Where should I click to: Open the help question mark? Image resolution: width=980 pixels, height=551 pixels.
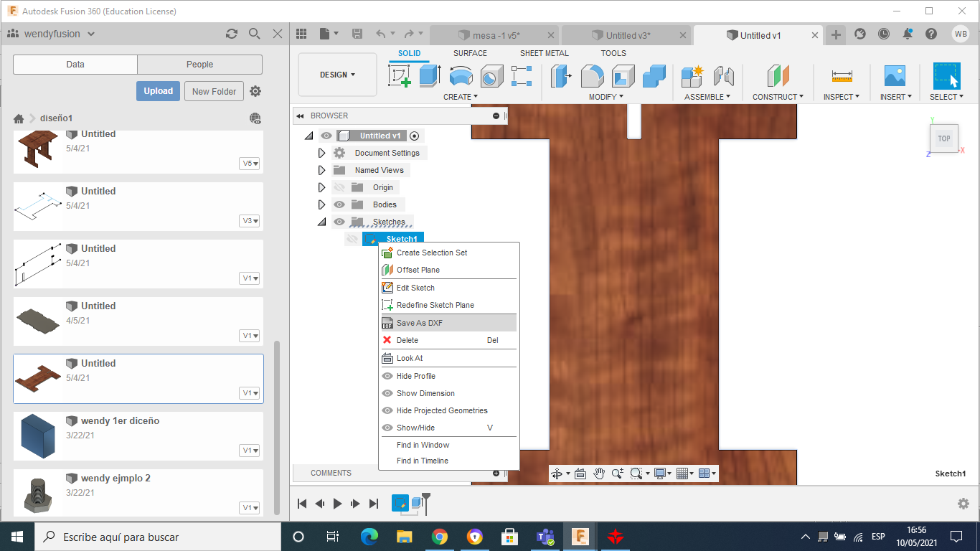931,34
